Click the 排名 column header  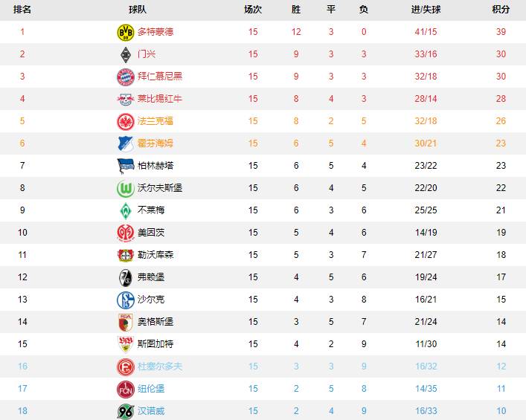[22, 10]
